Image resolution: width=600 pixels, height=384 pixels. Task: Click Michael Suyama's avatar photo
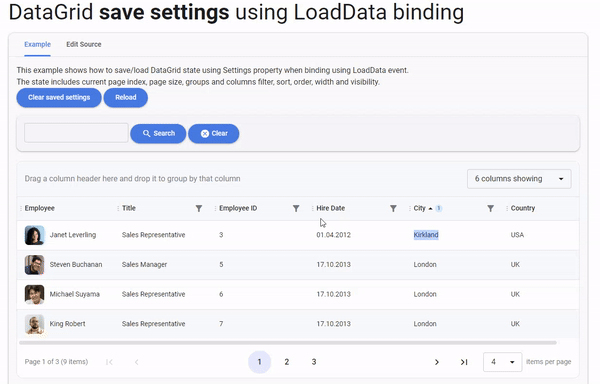pyautogui.click(x=34, y=294)
